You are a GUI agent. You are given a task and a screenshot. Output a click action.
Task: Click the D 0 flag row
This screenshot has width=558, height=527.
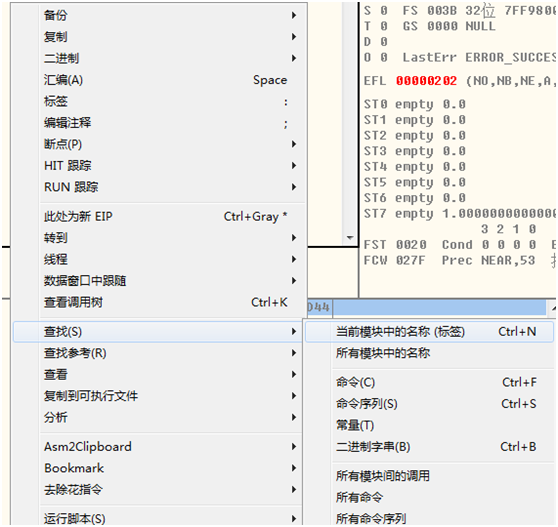coord(375,42)
